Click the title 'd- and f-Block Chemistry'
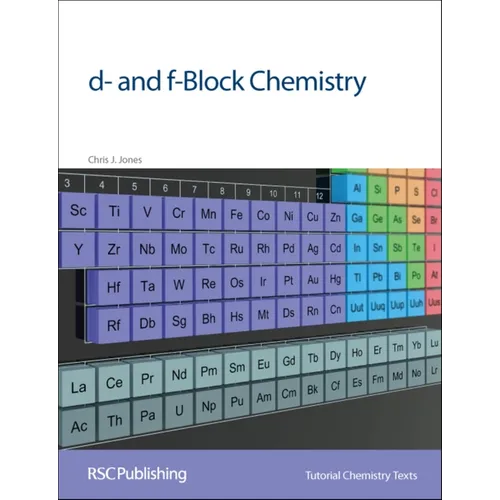This screenshot has height=500, width=500. point(227,82)
